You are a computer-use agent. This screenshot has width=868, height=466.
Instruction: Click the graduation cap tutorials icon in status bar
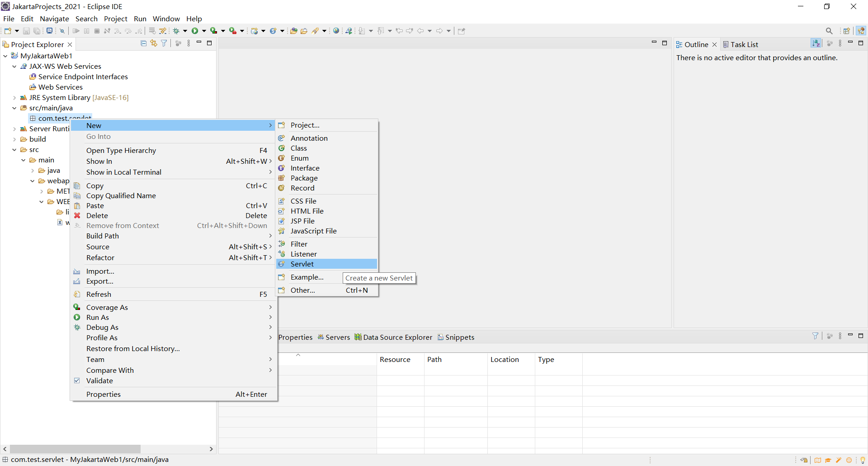828,460
